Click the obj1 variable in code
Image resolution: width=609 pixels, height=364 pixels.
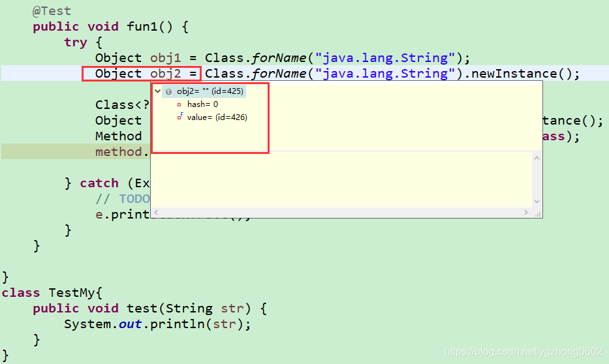165,58
